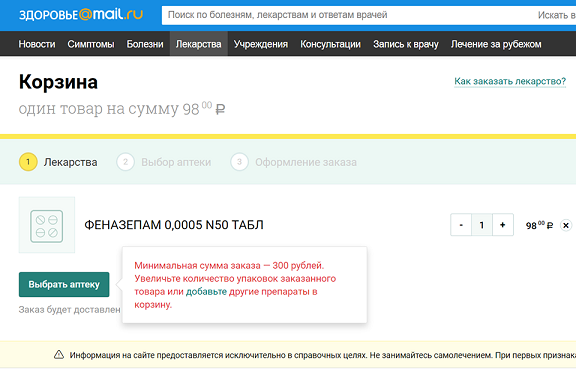The width and height of the screenshot is (576, 374).
Task: Decrease quantity with the minus button
Action: 461,225
